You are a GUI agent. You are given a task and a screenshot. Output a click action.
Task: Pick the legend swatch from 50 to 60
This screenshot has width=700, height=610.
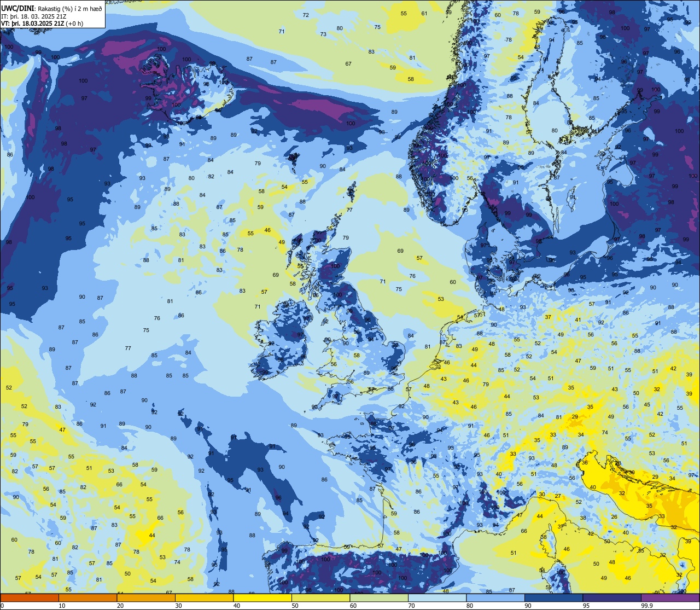[x=320, y=597]
